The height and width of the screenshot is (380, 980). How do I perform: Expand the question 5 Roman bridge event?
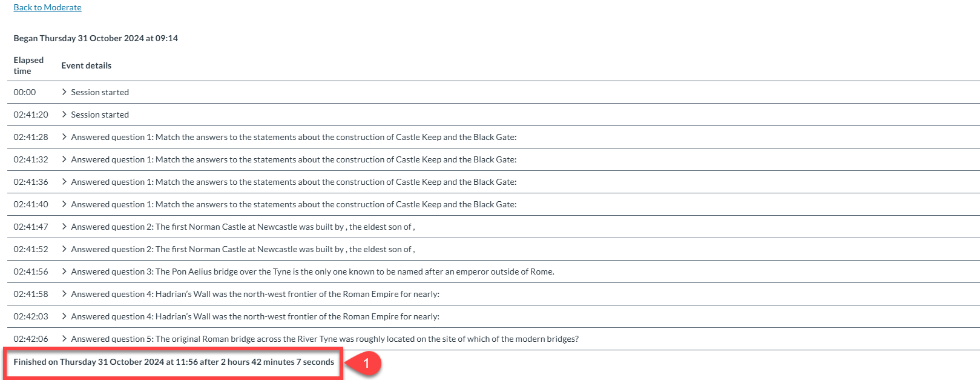pos(65,339)
